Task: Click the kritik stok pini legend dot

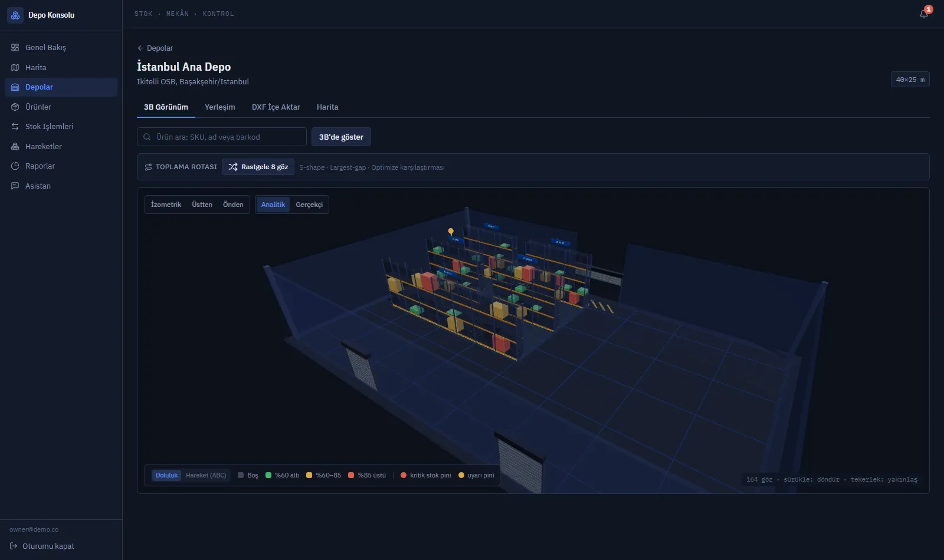Action: (404, 475)
